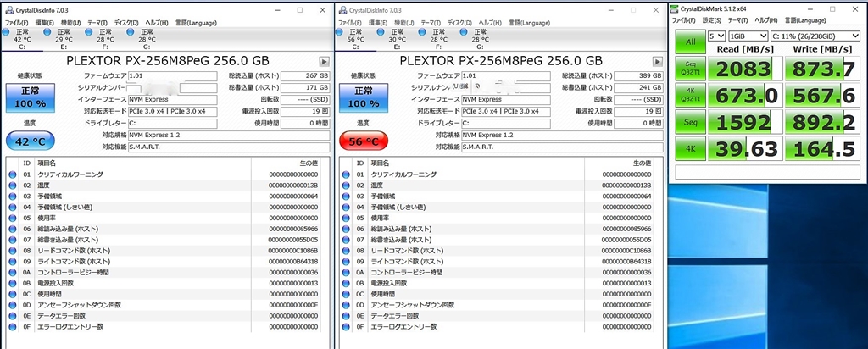
Task: Click status circle of row 0C in 56 °C window
Action: tap(346, 294)
